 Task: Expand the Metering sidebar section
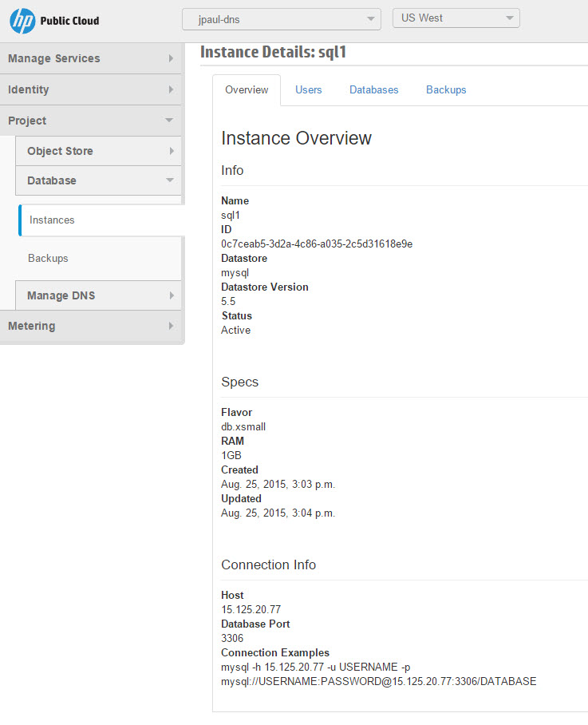point(90,326)
